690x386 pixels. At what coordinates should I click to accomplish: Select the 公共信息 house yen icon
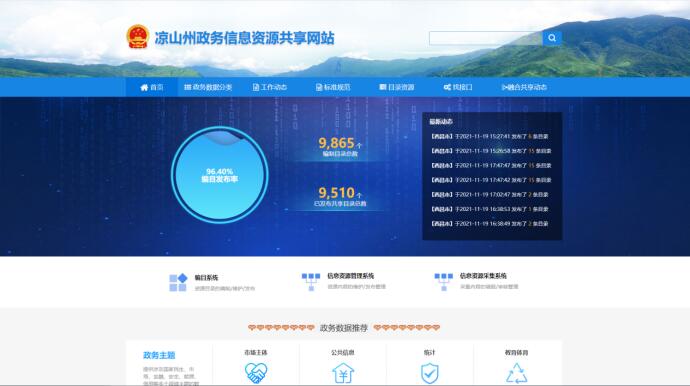pos(343,373)
